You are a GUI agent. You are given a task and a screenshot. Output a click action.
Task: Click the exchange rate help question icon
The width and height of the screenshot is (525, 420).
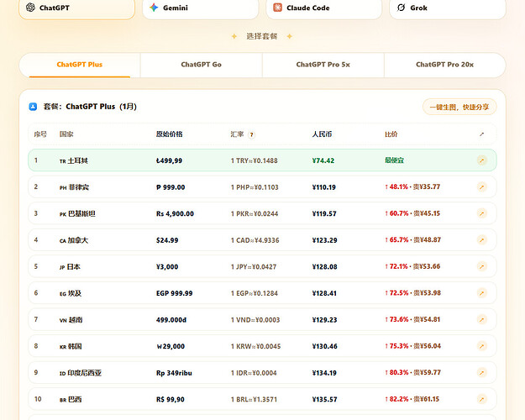pos(251,134)
